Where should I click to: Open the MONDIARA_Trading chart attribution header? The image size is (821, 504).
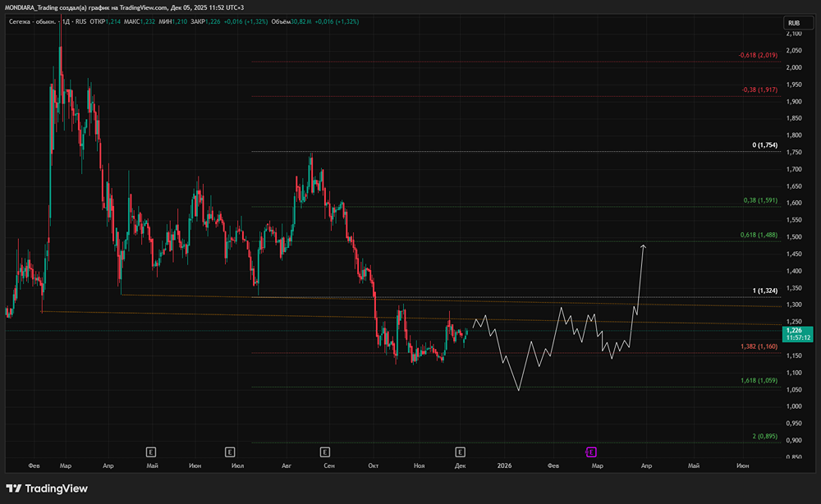coord(123,7)
